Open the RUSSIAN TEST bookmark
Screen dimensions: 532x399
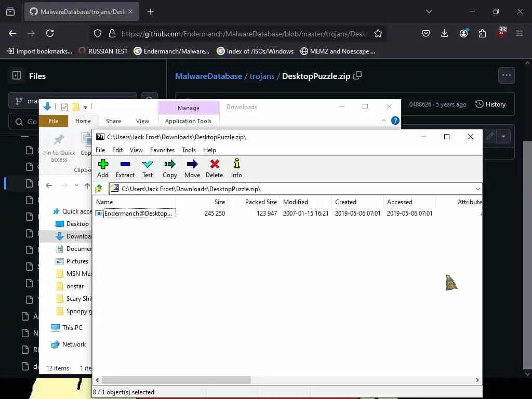click(103, 51)
